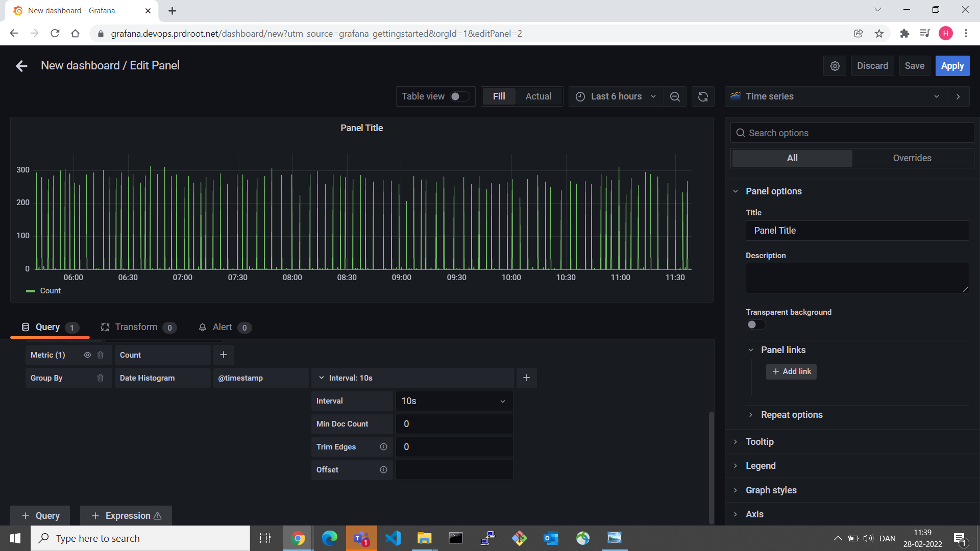Screen dimensions: 980x551
Task: Click the Discard button
Action: 872,65
